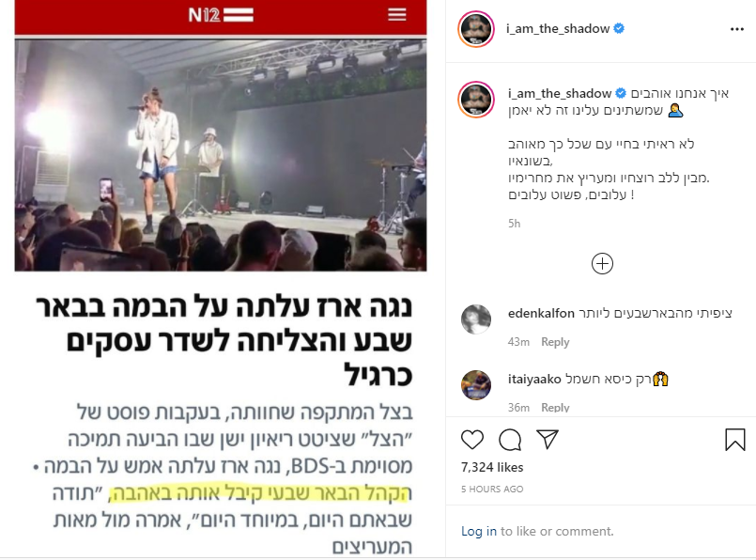Open edenkalfon username link

pyautogui.click(x=541, y=314)
